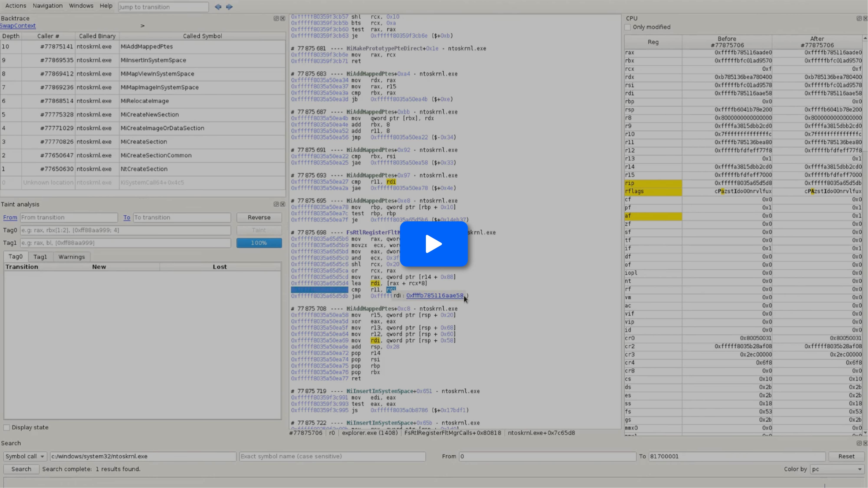Click the Reverse button
Image resolution: width=868 pixels, height=488 pixels.
pos(259,218)
